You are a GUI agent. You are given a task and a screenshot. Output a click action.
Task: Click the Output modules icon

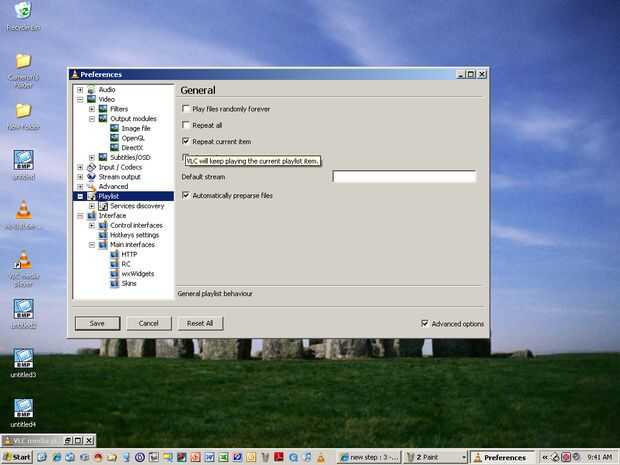(103, 118)
